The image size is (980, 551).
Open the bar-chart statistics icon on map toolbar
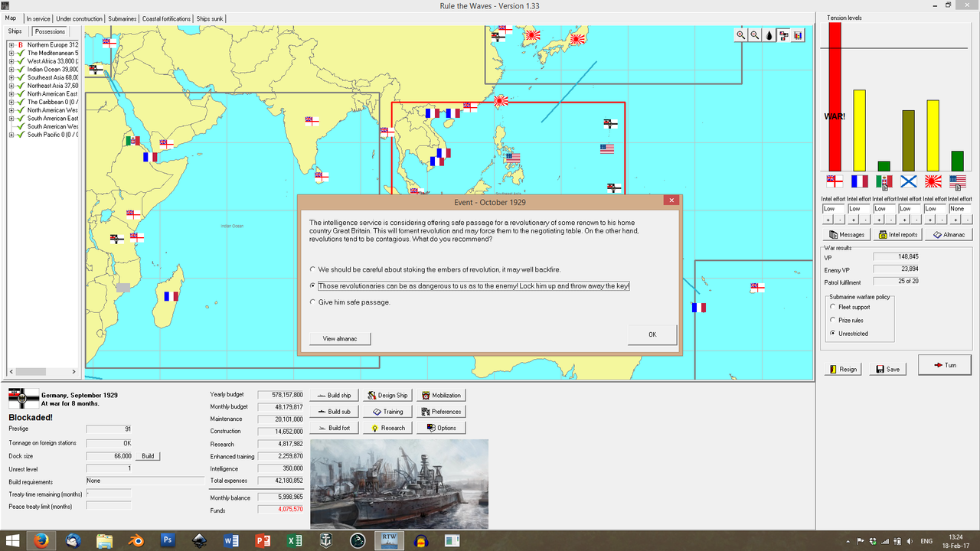pyautogui.click(x=797, y=34)
